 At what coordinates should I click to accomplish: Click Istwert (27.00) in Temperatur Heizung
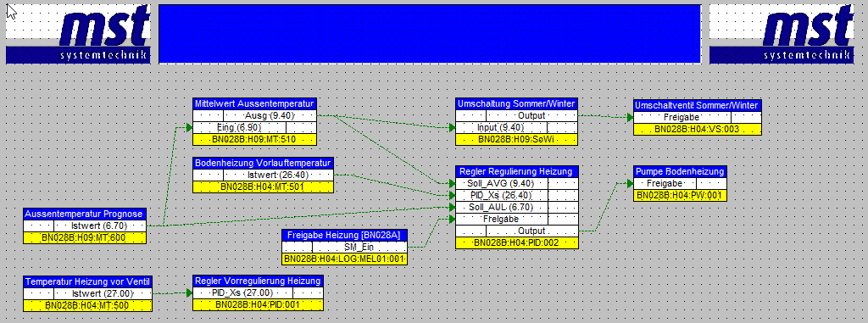coord(103,293)
